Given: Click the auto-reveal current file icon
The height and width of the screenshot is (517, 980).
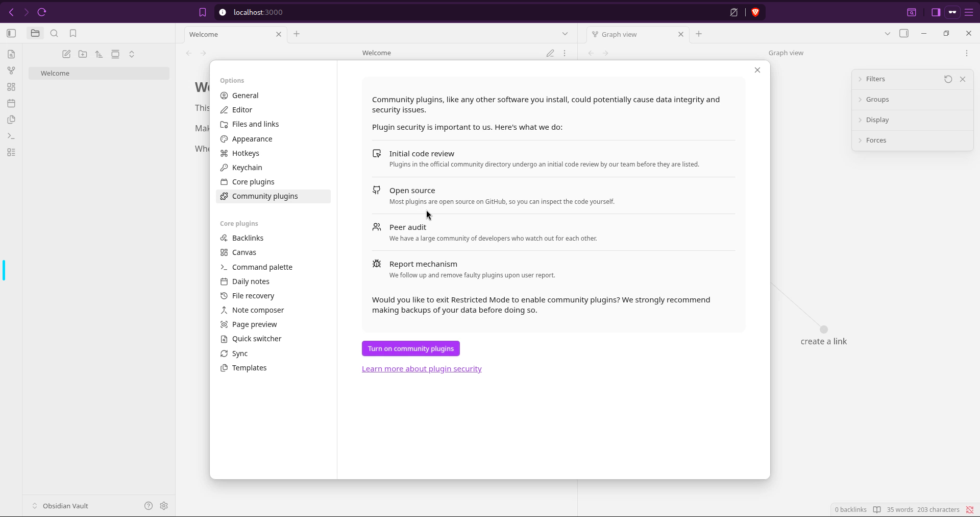Looking at the screenshot, I should point(115,54).
